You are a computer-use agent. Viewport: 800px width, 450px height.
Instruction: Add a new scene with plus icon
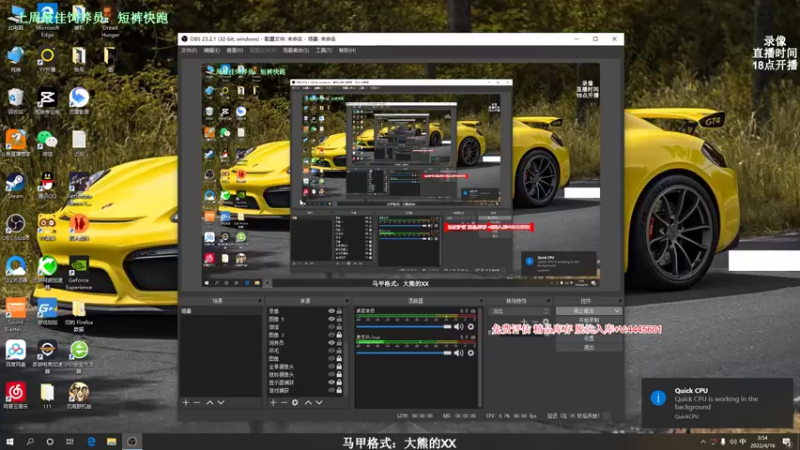pyautogui.click(x=186, y=403)
